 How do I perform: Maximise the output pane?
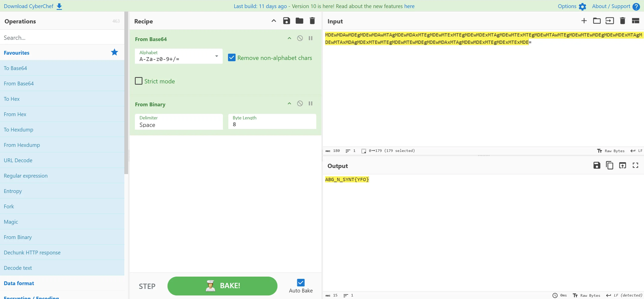click(635, 165)
